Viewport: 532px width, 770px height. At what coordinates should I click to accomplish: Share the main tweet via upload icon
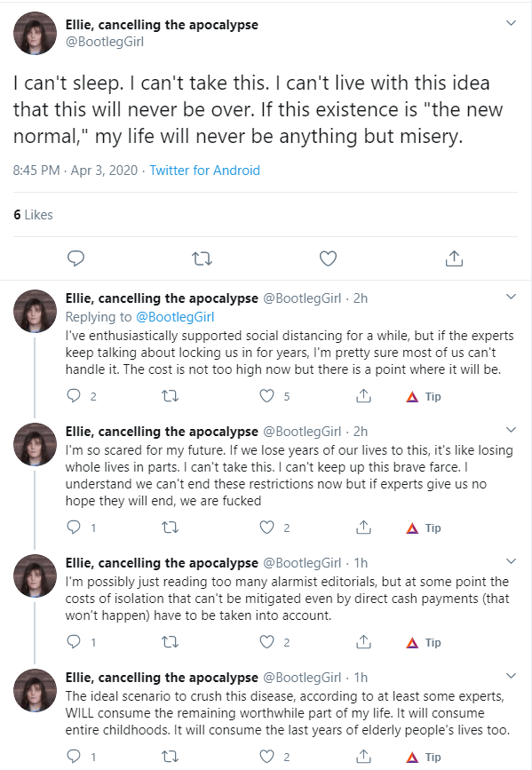(455, 258)
